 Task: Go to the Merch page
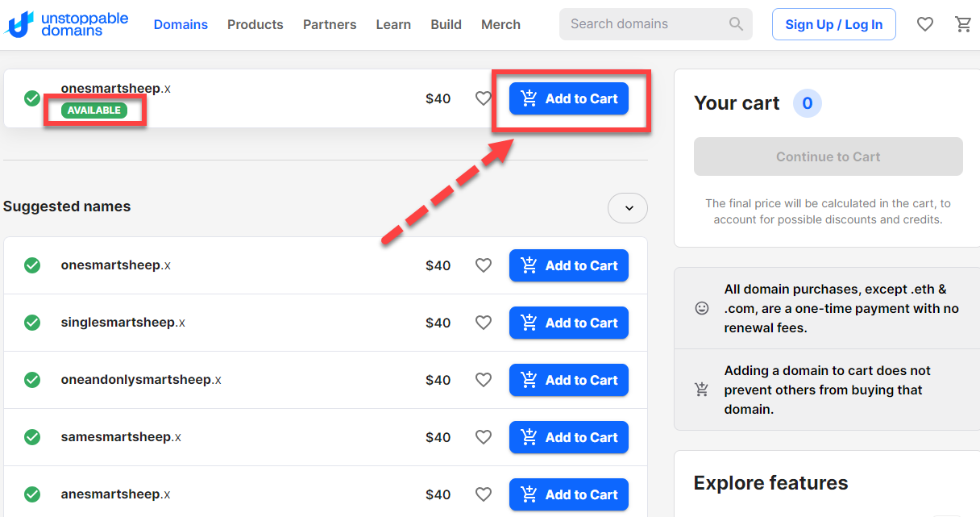point(500,24)
